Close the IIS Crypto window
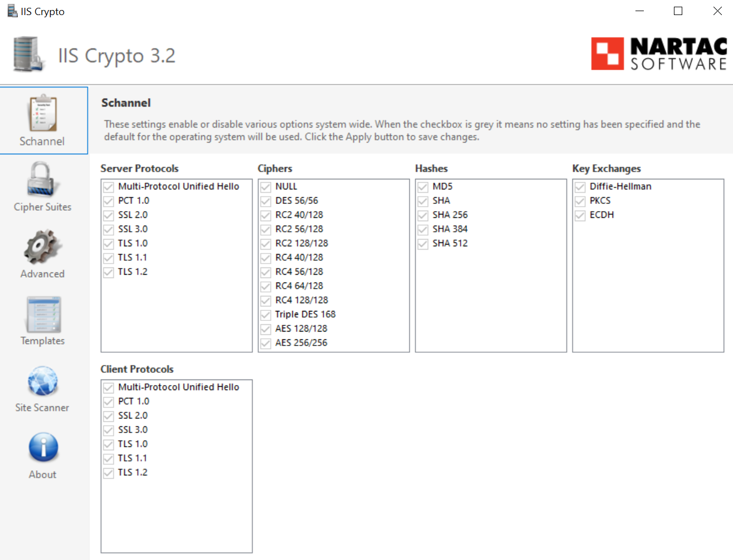733x560 pixels. coord(717,11)
